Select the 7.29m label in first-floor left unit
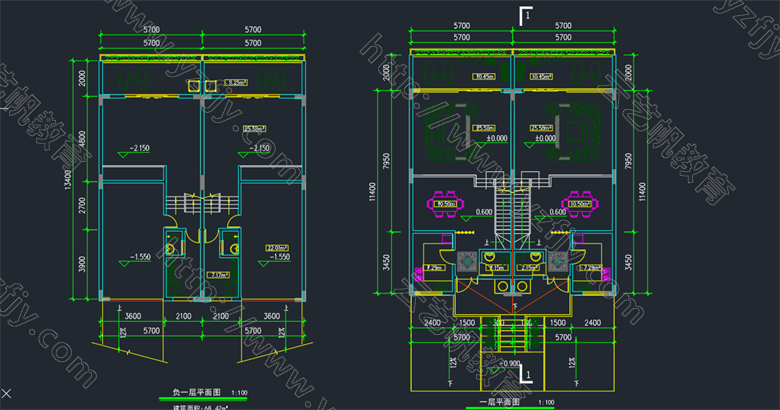 [433, 268]
